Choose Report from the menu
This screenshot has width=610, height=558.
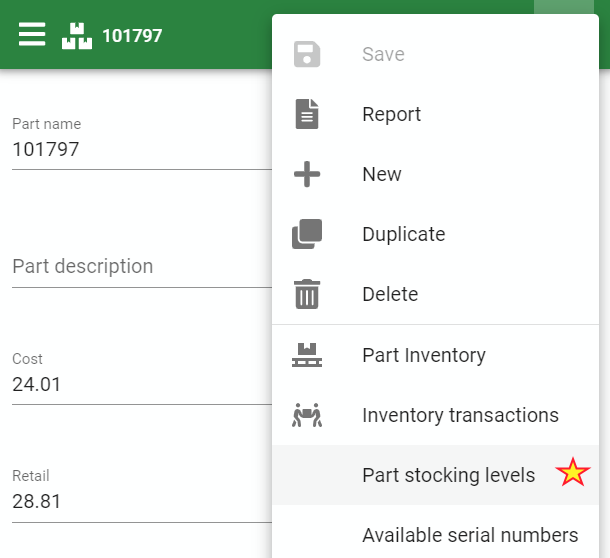point(435,114)
